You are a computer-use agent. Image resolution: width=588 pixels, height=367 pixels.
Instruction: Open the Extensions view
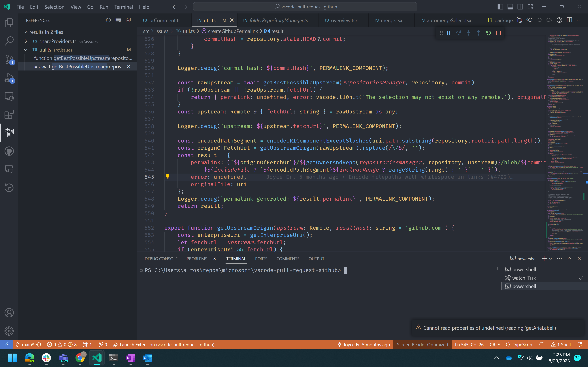tap(9, 114)
